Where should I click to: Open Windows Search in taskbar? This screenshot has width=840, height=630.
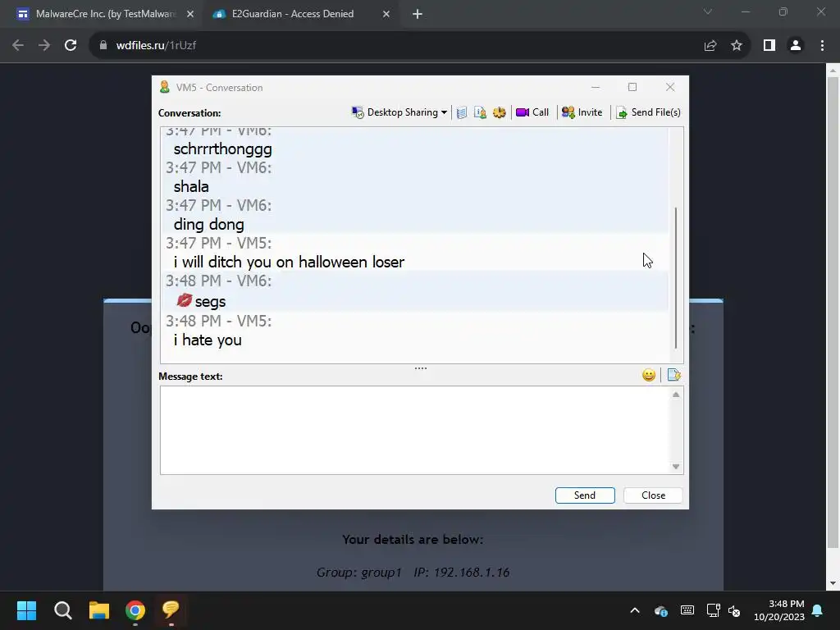tap(63, 610)
